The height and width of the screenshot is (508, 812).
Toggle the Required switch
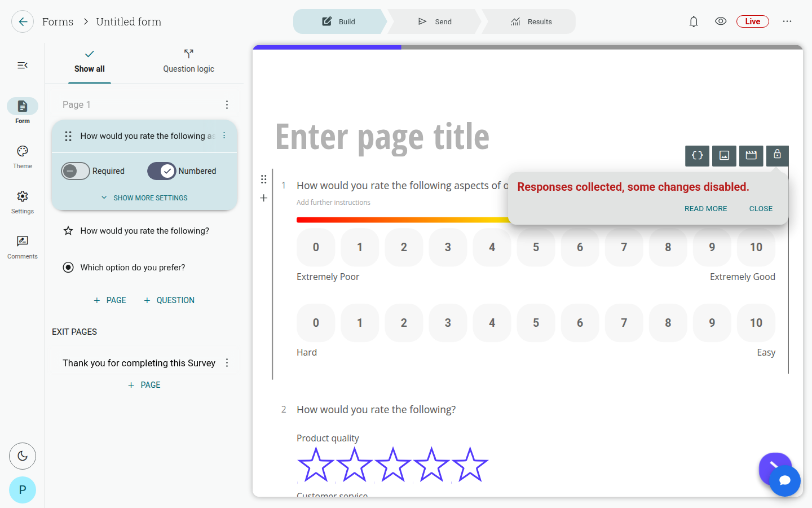(76, 171)
